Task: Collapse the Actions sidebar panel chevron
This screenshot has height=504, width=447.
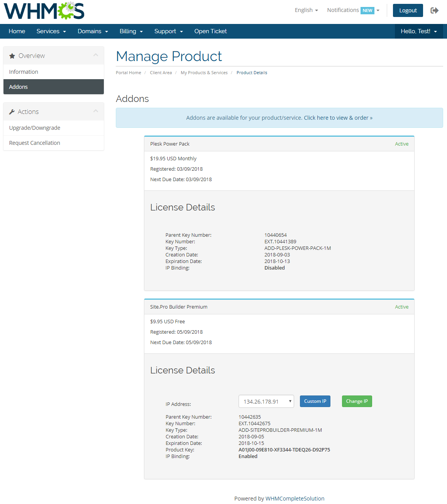Action: [x=96, y=112]
